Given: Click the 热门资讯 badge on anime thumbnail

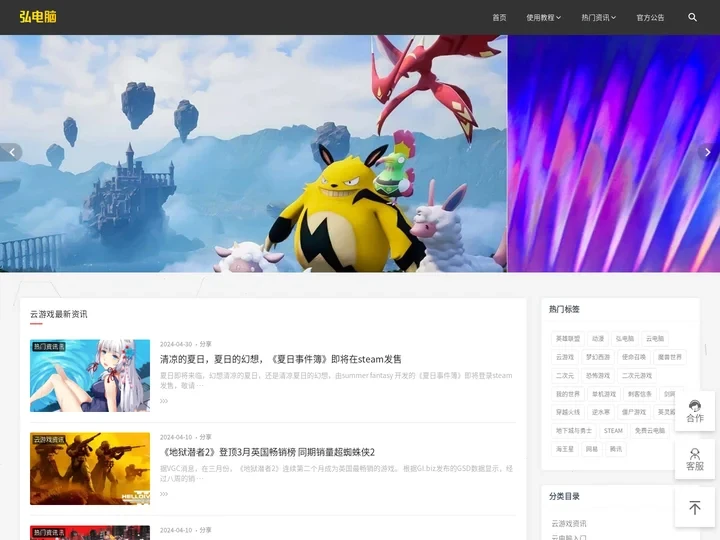Looking at the screenshot, I should click(49, 347).
